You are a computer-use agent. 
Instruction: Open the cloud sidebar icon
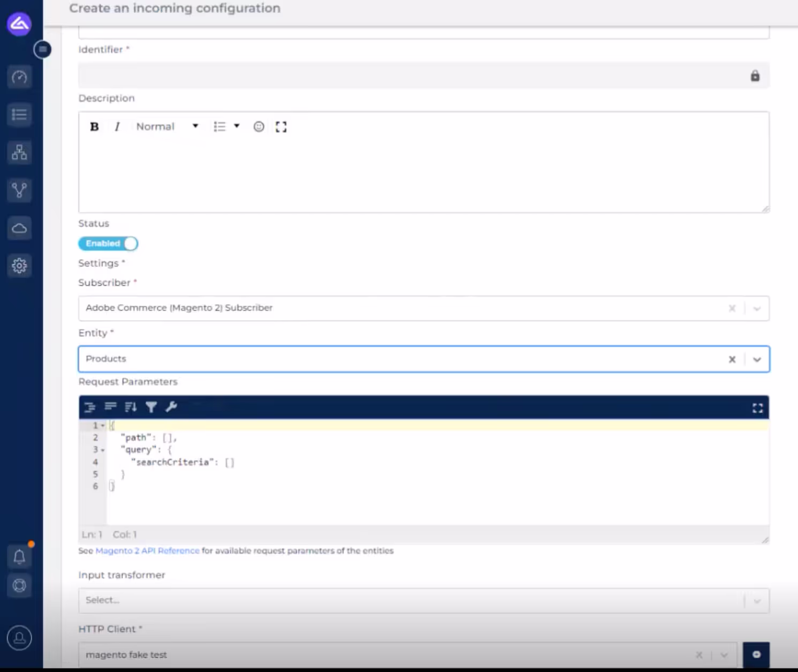coord(19,228)
